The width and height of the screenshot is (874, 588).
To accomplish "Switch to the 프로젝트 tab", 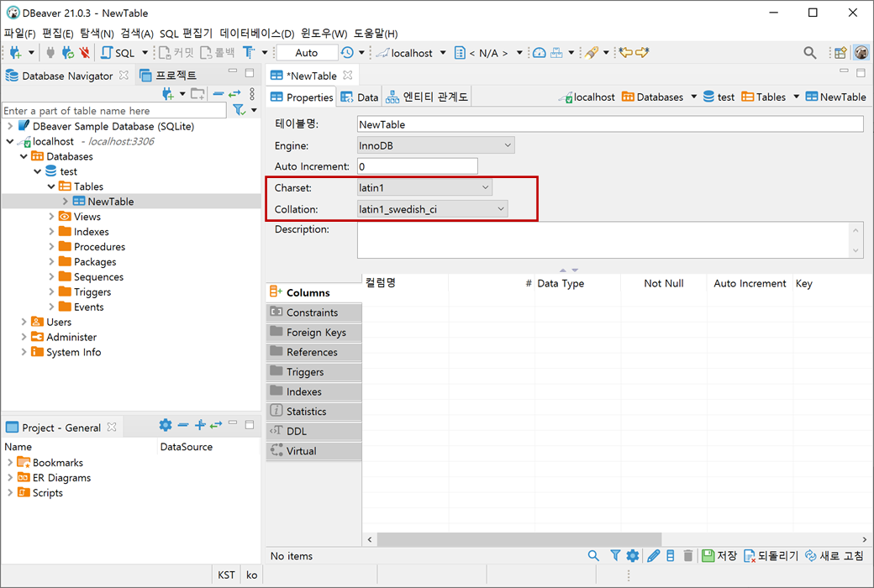I will [168, 76].
